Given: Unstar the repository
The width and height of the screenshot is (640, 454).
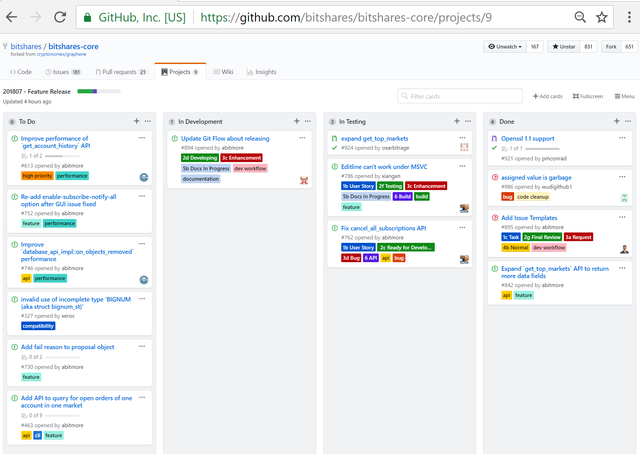Looking at the screenshot, I should pos(564,47).
